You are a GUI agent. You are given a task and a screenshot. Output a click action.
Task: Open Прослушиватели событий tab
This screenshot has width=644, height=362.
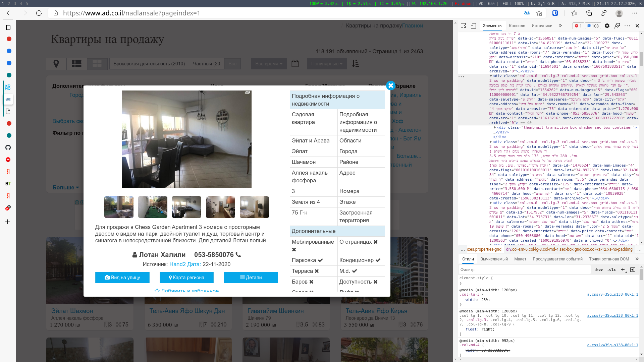[x=557, y=259]
